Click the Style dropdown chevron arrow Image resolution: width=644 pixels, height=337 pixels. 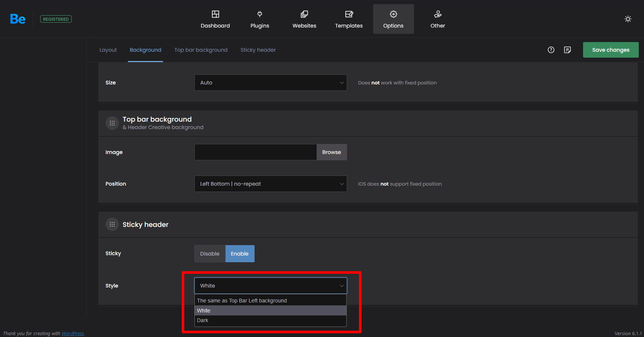click(x=342, y=286)
